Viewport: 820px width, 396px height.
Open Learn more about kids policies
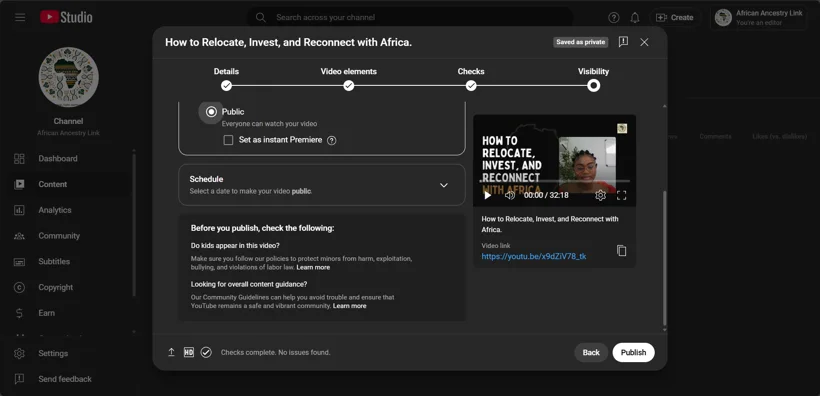coord(313,267)
